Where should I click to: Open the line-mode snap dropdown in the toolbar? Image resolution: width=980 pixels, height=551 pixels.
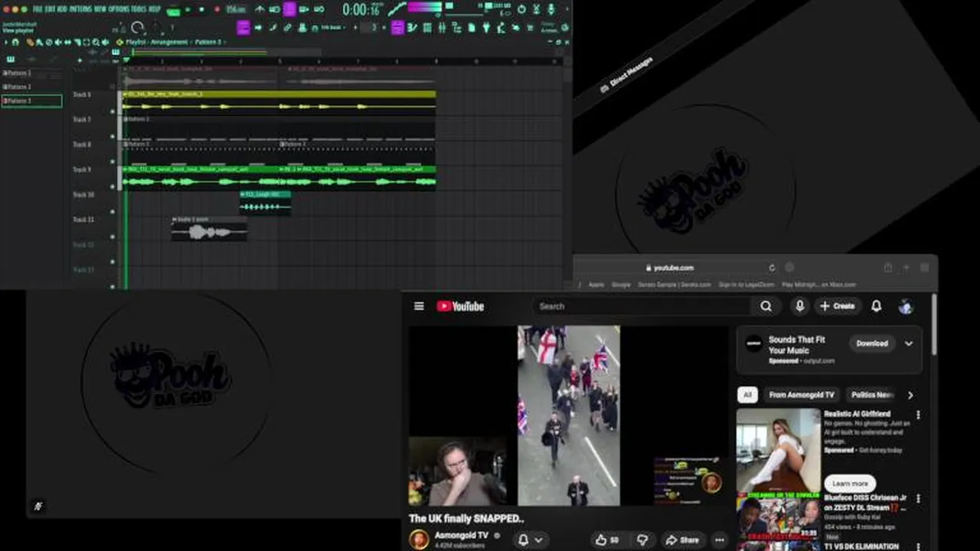tap(331, 28)
